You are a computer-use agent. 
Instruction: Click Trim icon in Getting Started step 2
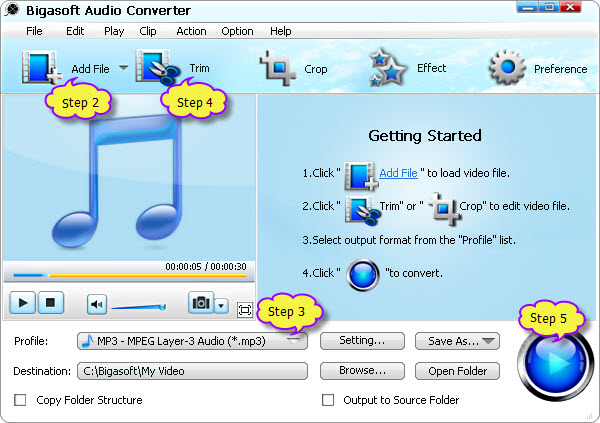coord(362,210)
